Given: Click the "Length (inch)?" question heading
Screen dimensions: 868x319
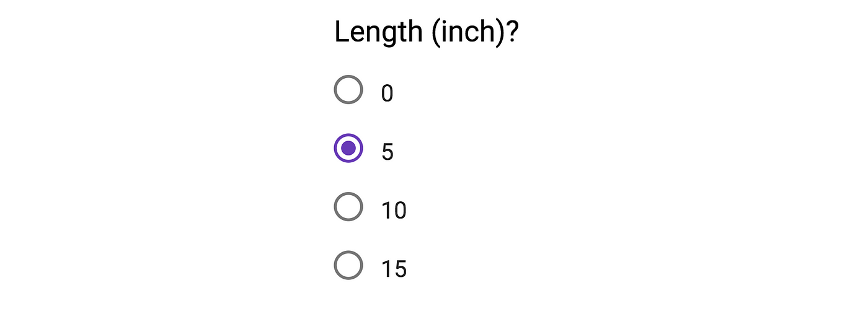Looking at the screenshot, I should tap(426, 32).
